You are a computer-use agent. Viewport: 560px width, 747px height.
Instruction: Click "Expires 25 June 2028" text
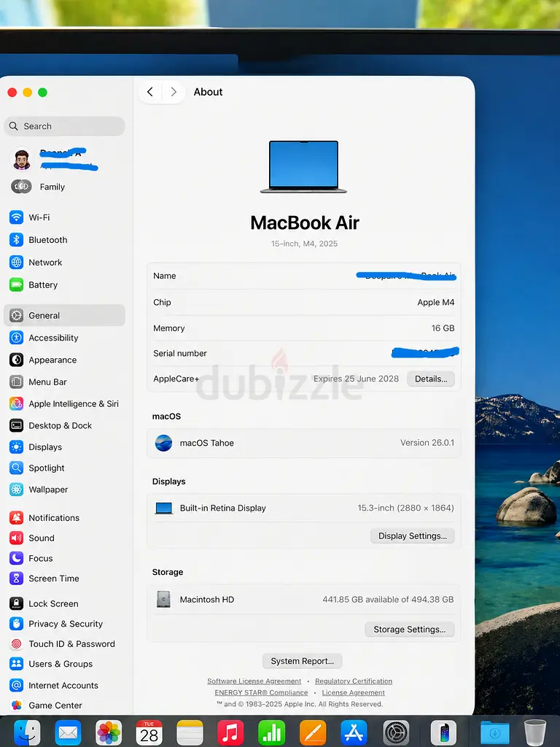(356, 379)
